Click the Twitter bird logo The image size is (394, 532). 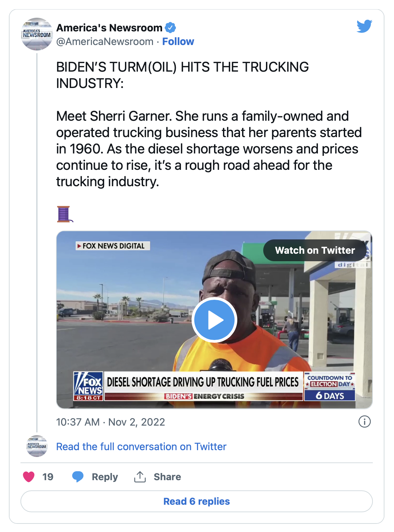click(364, 26)
